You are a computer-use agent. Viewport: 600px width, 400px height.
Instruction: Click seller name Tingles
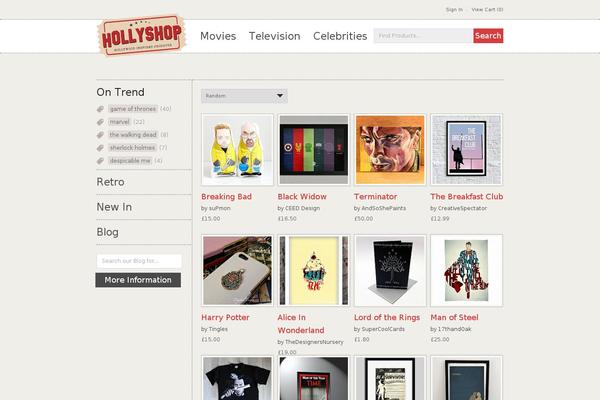[x=218, y=329]
